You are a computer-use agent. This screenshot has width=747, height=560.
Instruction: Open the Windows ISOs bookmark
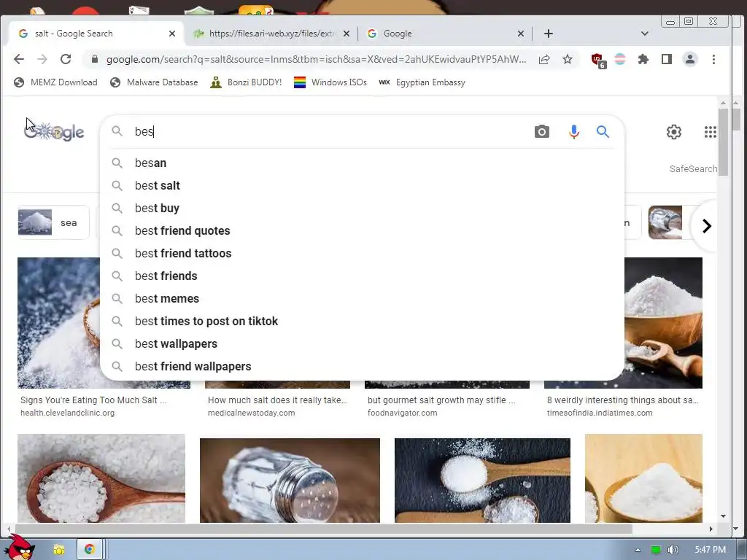tap(330, 82)
